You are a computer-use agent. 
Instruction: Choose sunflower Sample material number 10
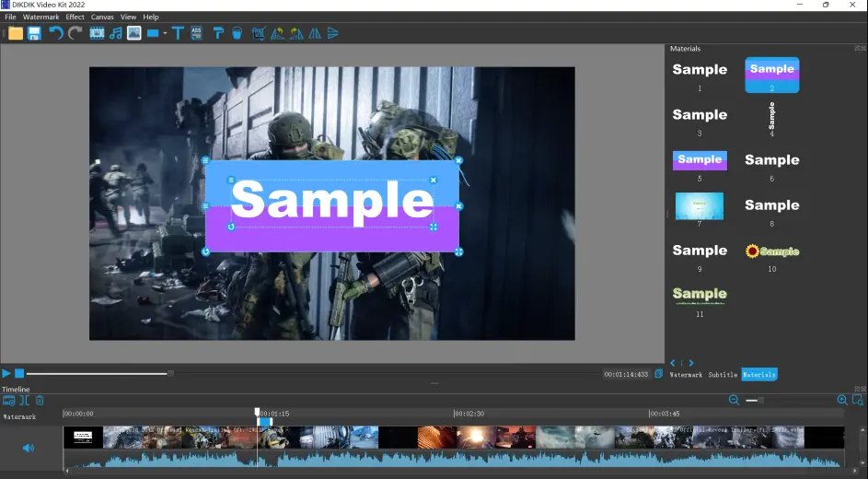point(772,251)
